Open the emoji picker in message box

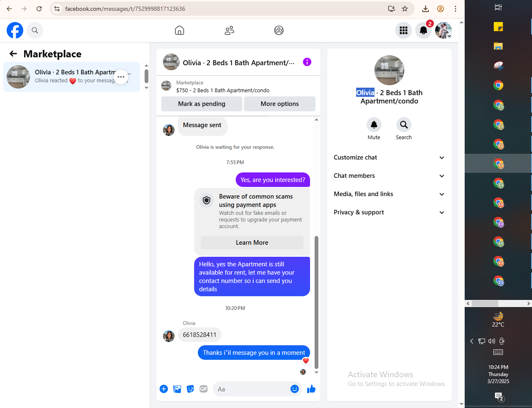pyautogui.click(x=295, y=389)
